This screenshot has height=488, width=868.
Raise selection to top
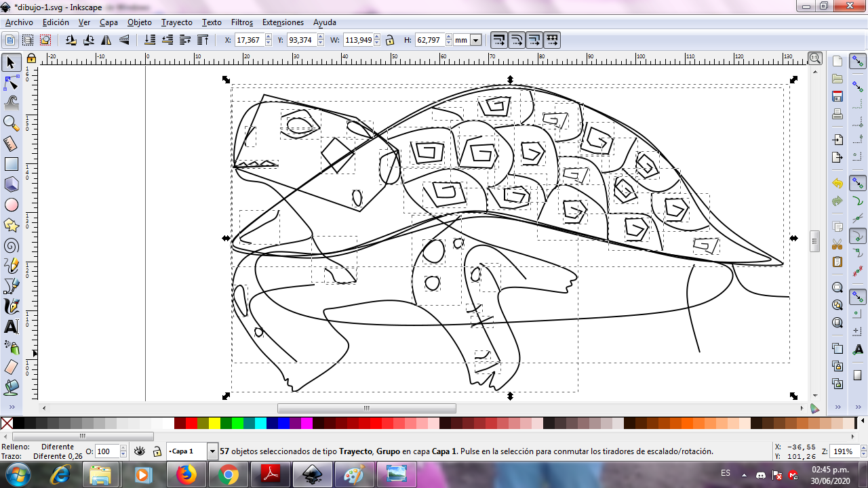click(x=203, y=40)
